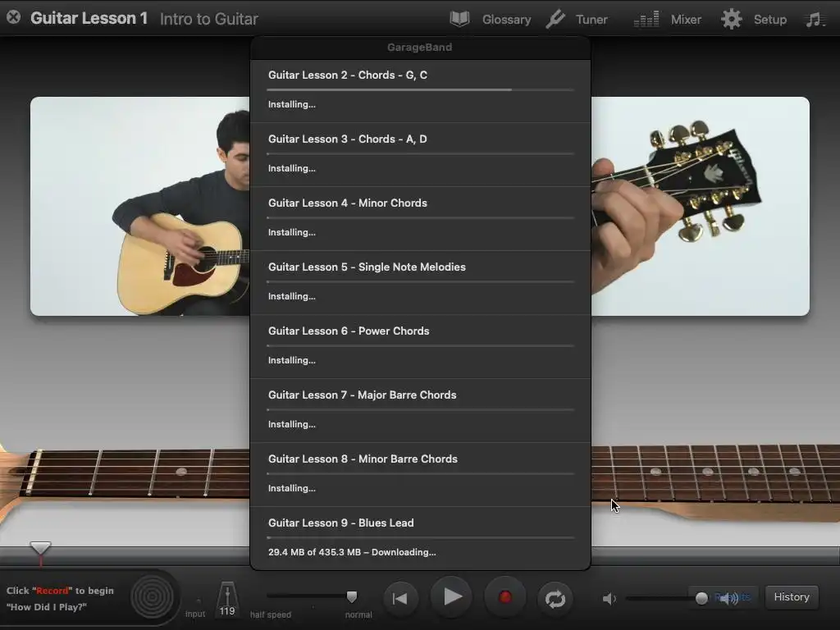Screen dimensions: 840x630
Task: Click the tuner circle input level indicator
Action: pos(152,597)
